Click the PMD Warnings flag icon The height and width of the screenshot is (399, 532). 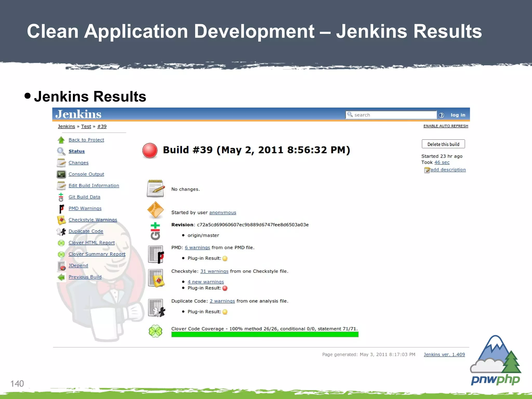click(x=61, y=209)
